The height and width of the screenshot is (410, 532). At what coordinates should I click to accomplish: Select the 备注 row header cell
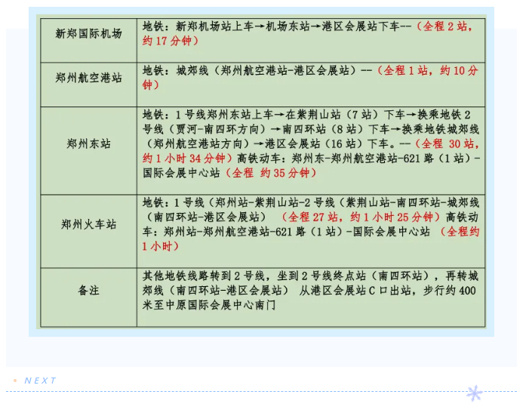(88, 297)
